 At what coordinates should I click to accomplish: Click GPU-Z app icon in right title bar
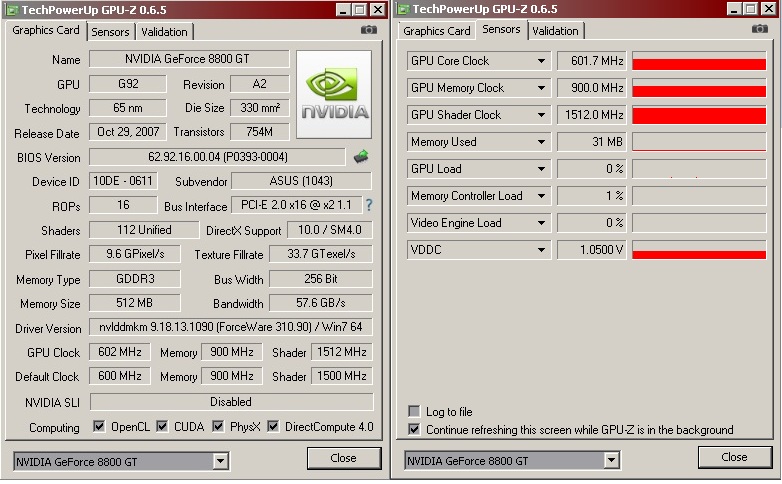pyautogui.click(x=403, y=9)
